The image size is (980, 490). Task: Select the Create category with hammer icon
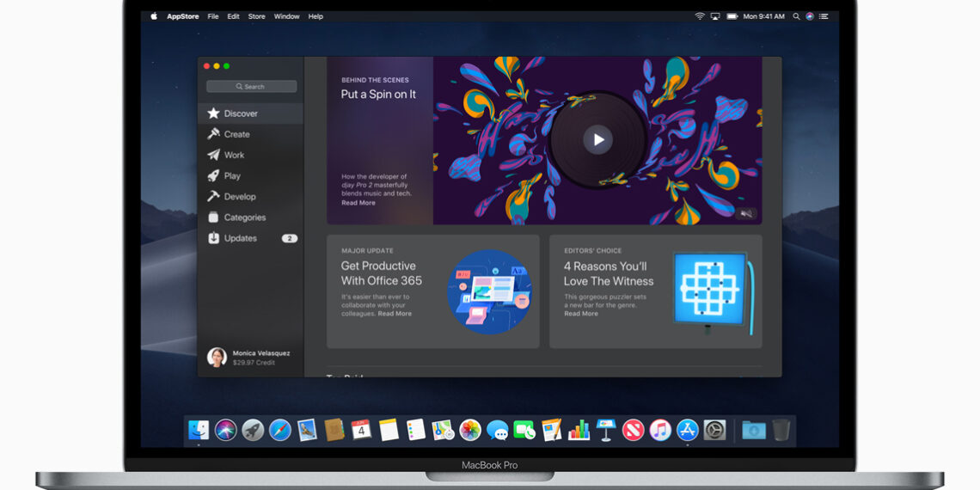click(236, 134)
